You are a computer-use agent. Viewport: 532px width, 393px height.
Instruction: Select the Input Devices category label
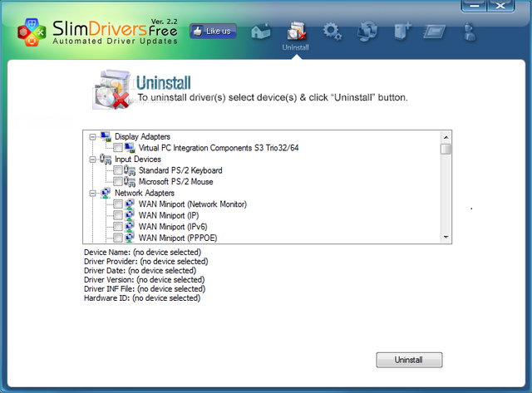[x=138, y=159]
